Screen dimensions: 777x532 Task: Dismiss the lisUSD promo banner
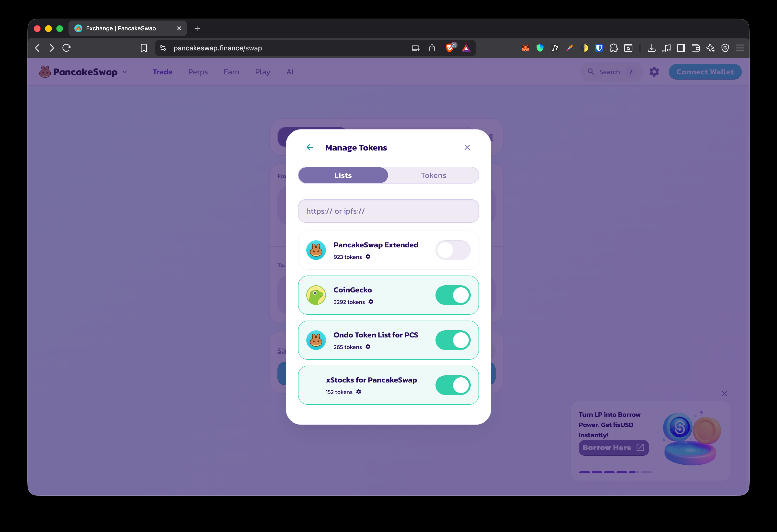coord(724,393)
